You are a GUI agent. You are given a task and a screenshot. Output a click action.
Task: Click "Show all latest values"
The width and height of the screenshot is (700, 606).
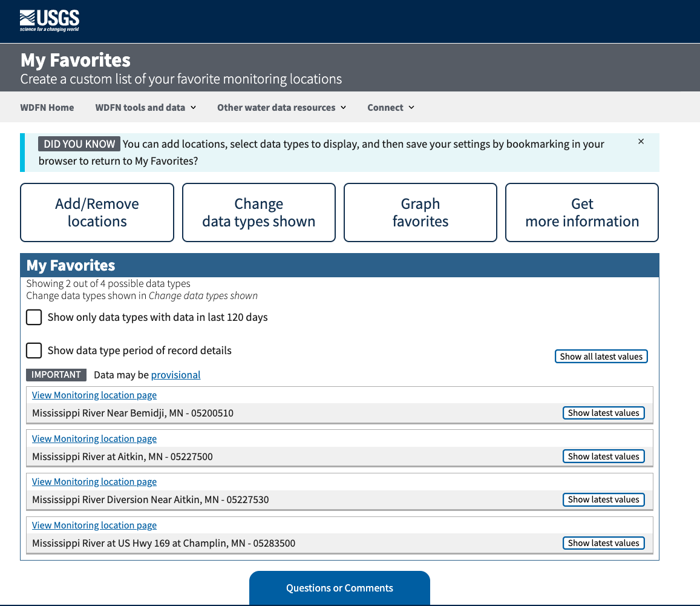[x=601, y=356]
